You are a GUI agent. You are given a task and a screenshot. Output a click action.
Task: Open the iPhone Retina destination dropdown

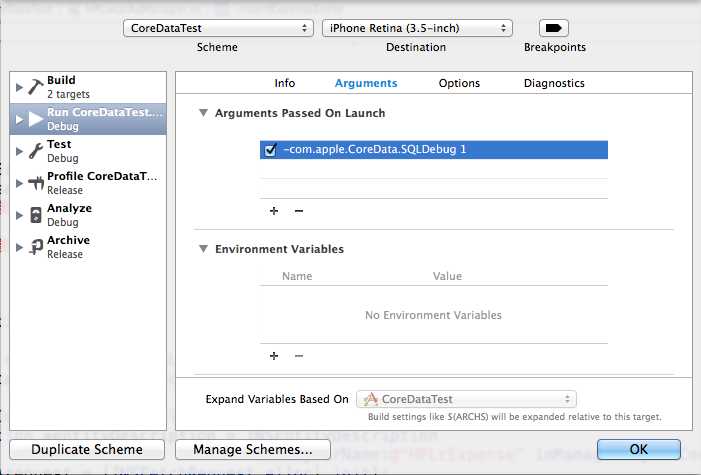tap(417, 28)
